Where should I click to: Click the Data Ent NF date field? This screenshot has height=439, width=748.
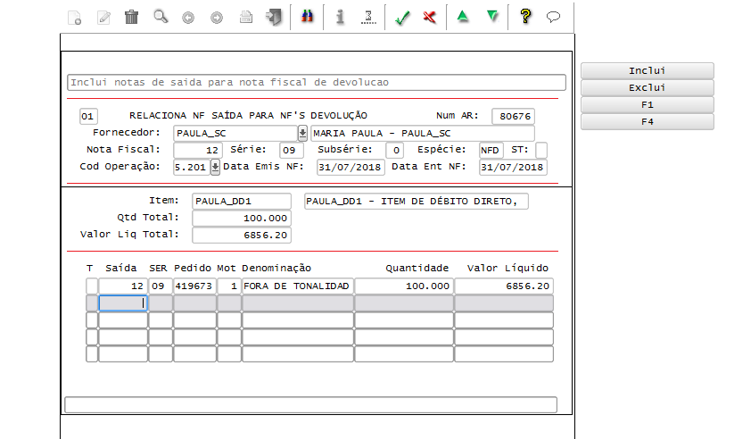tap(513, 167)
